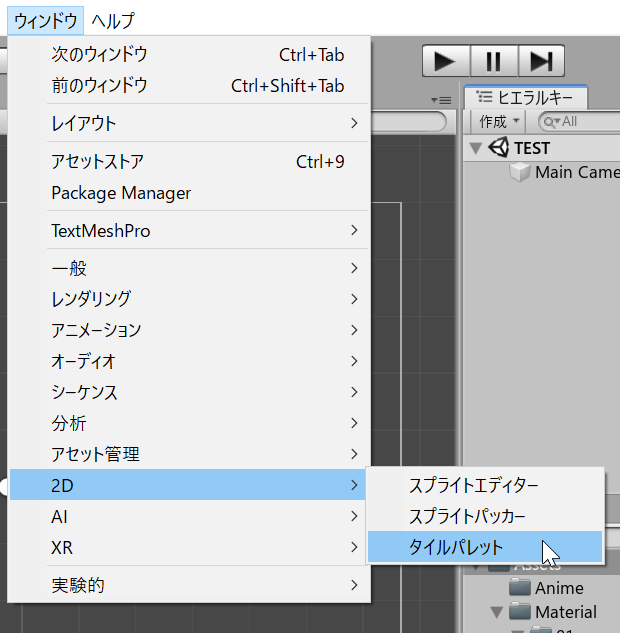Expand the オーディオ submenu

[x=190, y=361]
